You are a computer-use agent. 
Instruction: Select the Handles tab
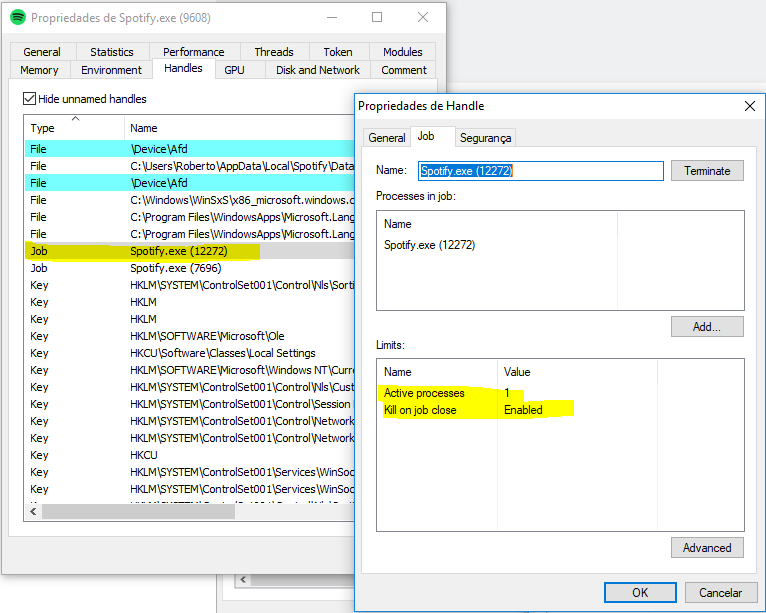coord(183,68)
